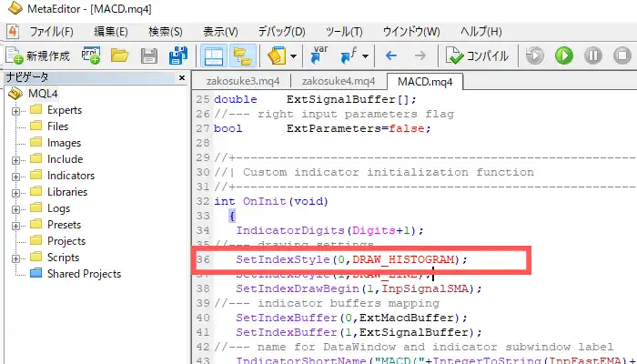This screenshot has width=637, height=364.
Task: Click InpSignalSMA on line 38
Action: tap(425, 288)
